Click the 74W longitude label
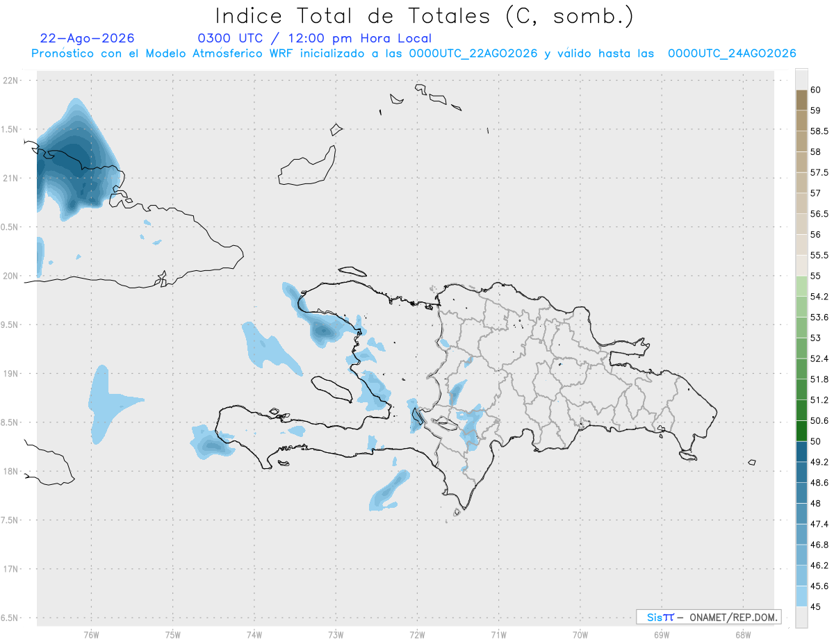This screenshot has width=834, height=644. pos(254,634)
